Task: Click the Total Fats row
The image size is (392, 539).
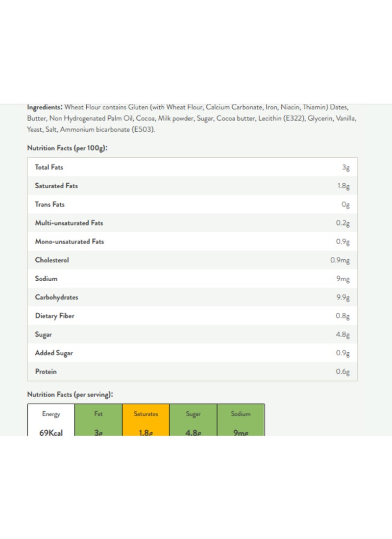Action: pyautogui.click(x=193, y=167)
